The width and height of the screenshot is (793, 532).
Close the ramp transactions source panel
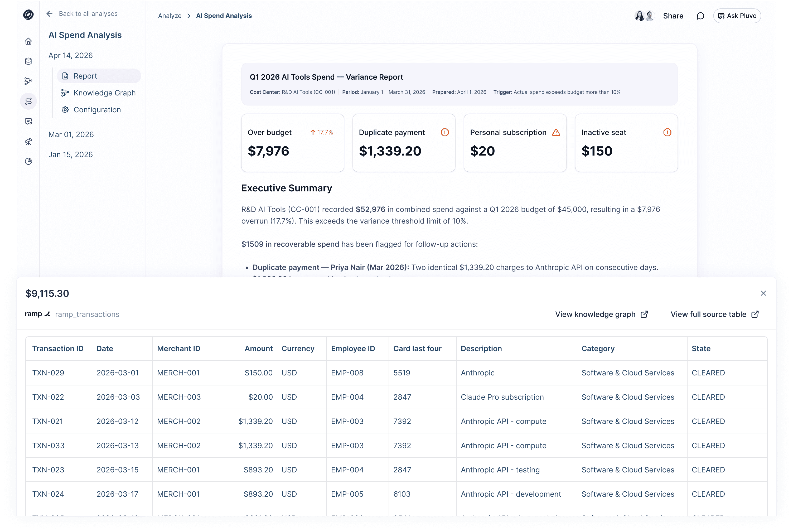[x=763, y=293]
